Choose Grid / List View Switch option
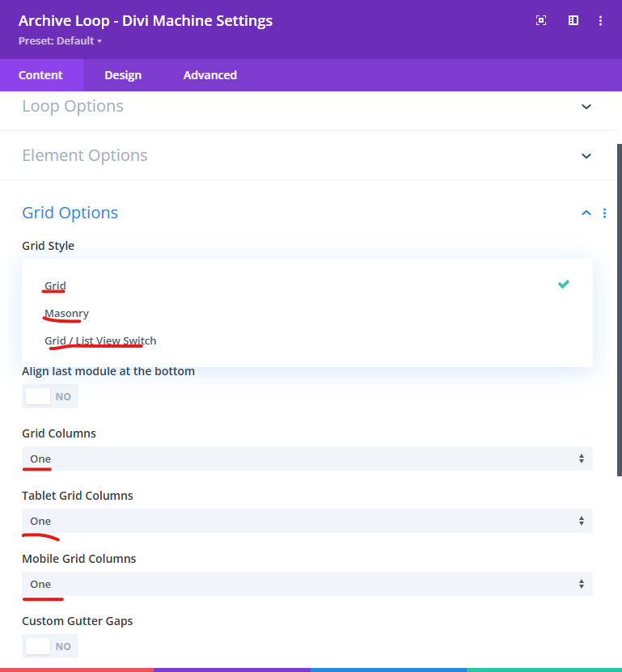Image resolution: width=622 pixels, height=672 pixels. point(100,340)
